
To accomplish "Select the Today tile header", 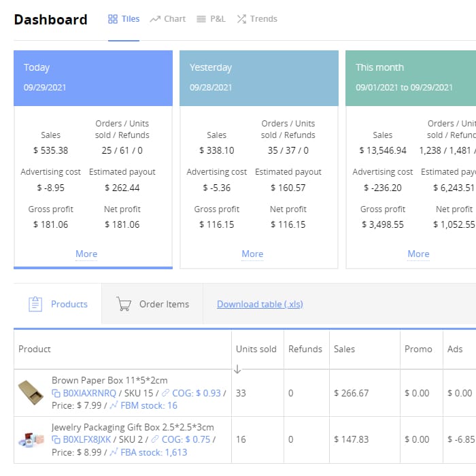I will tap(93, 78).
